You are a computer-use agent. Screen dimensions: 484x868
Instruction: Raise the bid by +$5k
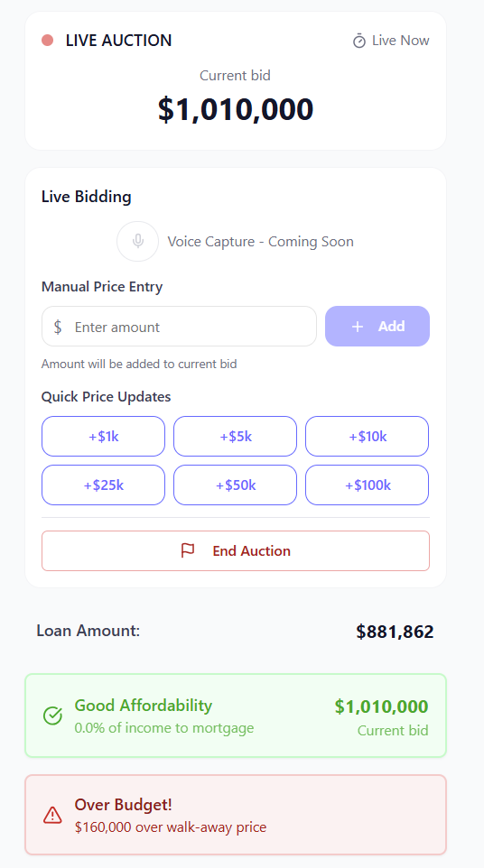(x=236, y=436)
